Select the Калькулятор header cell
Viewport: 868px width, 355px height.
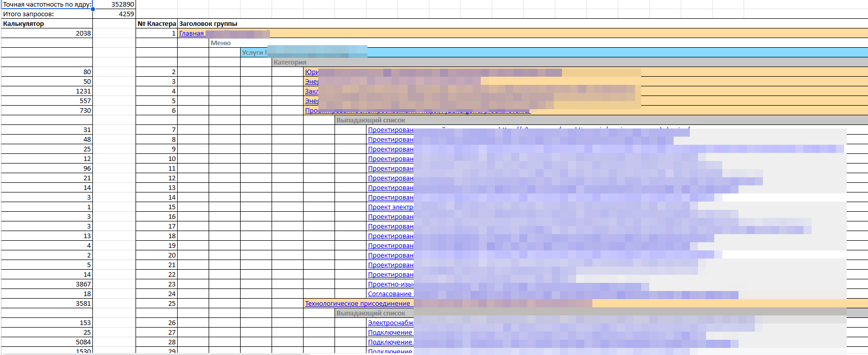(47, 24)
